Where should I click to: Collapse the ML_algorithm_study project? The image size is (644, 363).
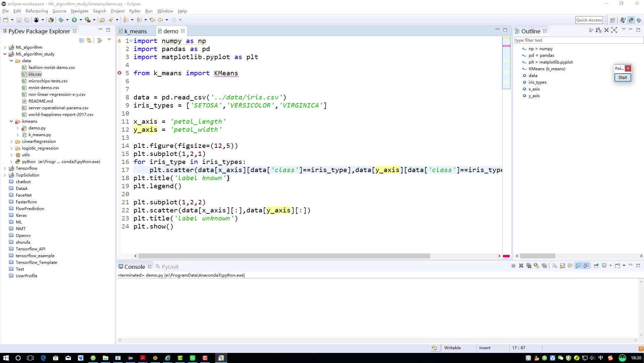coord(5,54)
